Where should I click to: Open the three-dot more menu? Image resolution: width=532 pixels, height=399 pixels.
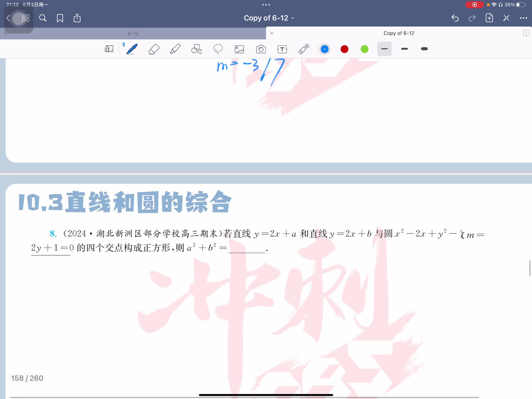pyautogui.click(x=523, y=18)
